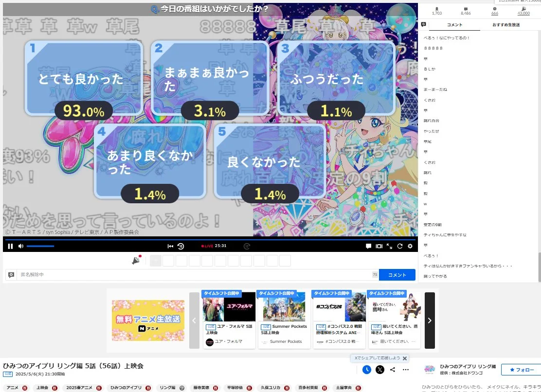Viewport: 541px width, 392px height.
Task: Follow the channel with フォロー button
Action: click(522, 370)
